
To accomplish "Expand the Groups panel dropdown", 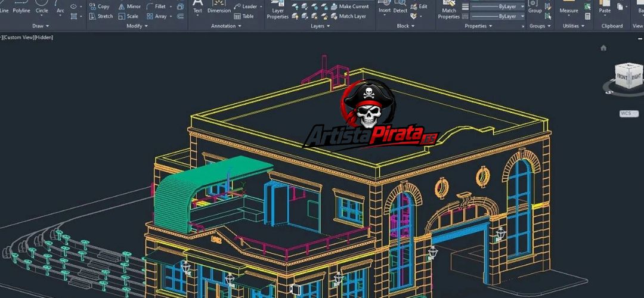I will pos(540,26).
